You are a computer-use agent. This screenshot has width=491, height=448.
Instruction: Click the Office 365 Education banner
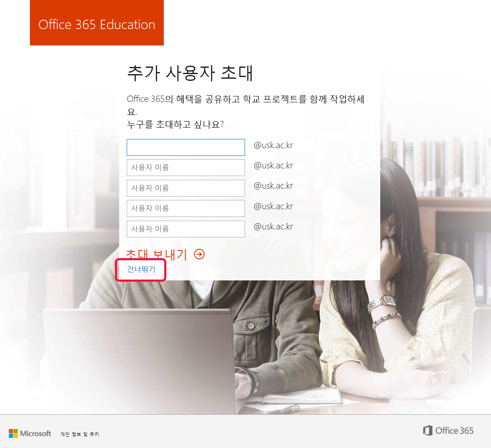click(97, 23)
